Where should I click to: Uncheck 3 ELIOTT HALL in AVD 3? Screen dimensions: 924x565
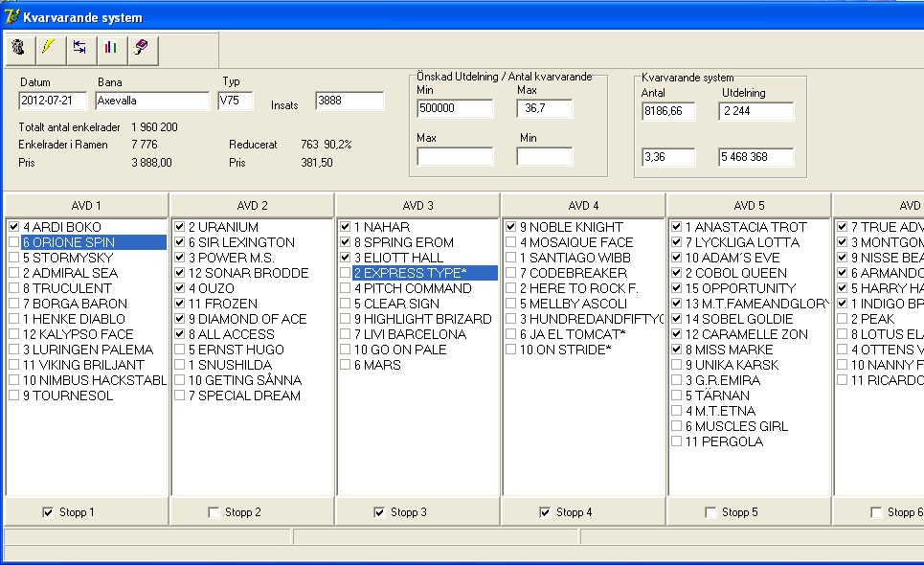click(346, 257)
